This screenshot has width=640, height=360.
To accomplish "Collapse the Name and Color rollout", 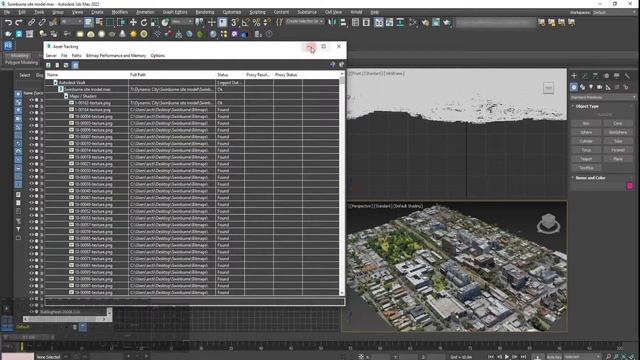I will [590, 178].
